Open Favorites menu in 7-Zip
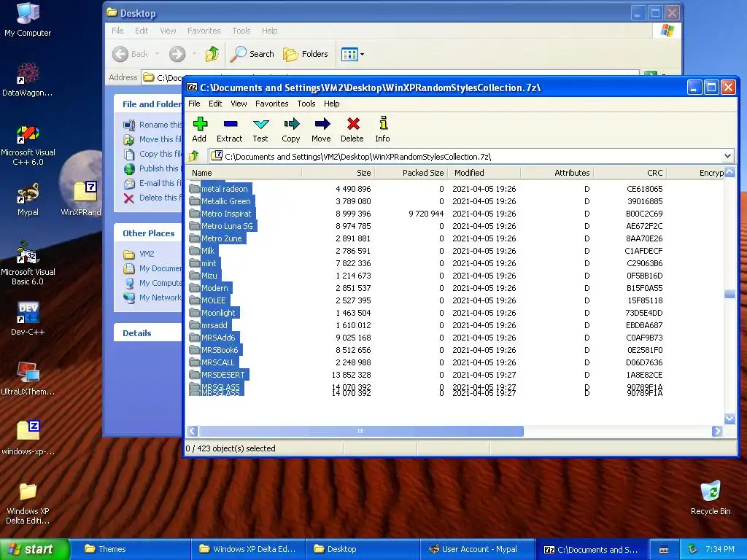Viewport: 747px width, 560px height. 271,104
